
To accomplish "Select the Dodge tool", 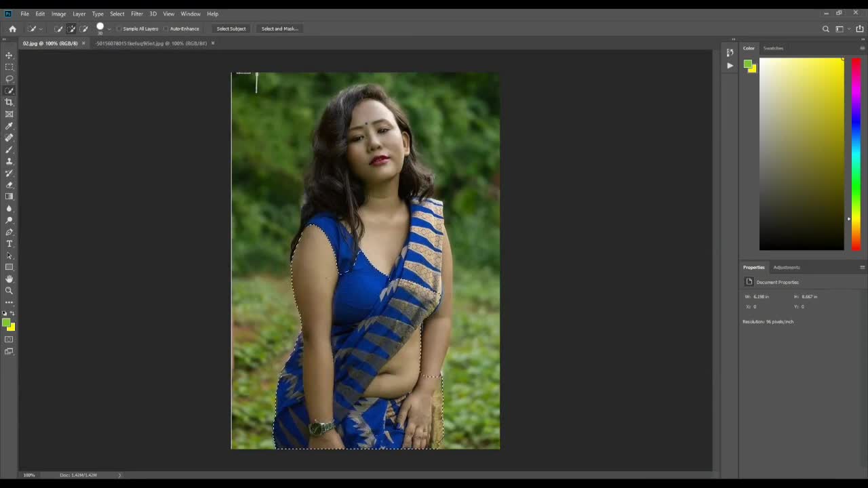I will 9,220.
